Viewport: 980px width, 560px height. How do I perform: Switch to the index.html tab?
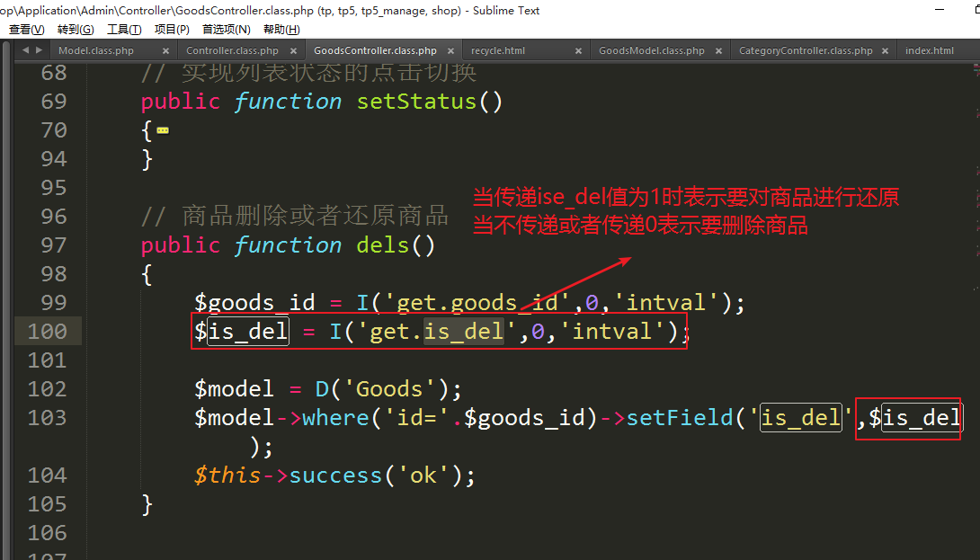point(929,51)
